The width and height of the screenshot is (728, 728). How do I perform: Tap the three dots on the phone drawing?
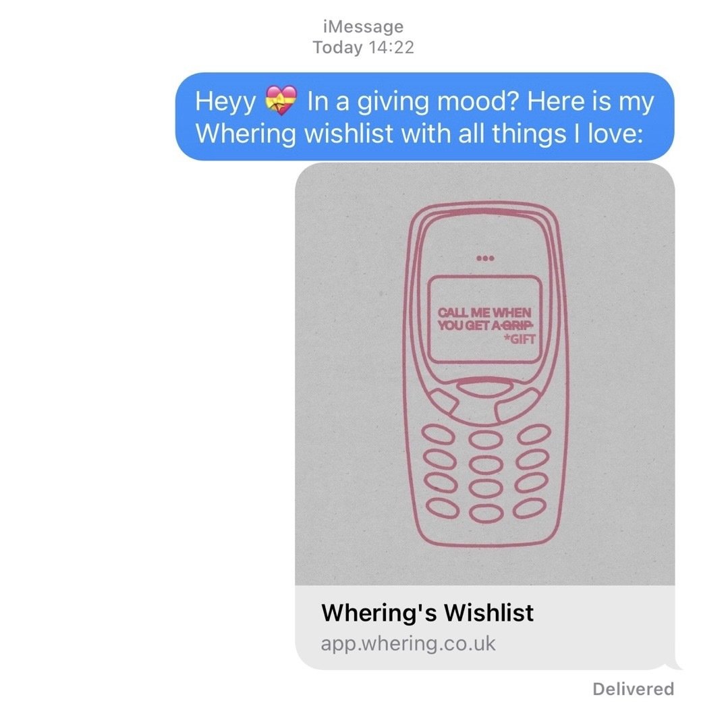coord(485,258)
